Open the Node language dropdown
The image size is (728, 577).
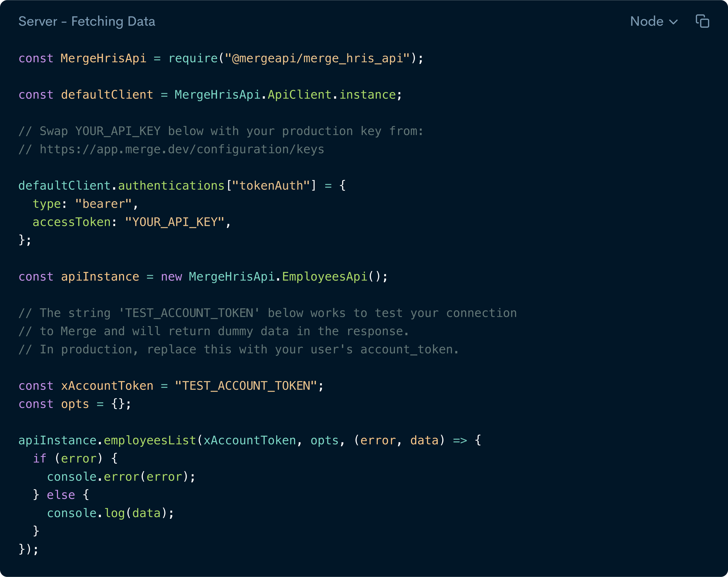[x=654, y=21]
